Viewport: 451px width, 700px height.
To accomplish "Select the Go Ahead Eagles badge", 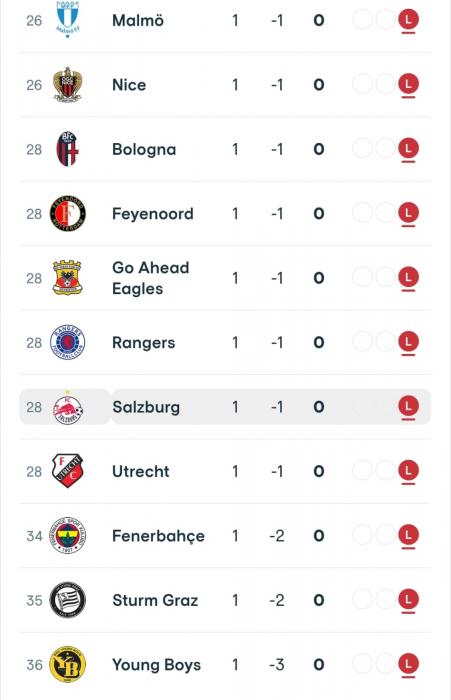I will pos(67,278).
